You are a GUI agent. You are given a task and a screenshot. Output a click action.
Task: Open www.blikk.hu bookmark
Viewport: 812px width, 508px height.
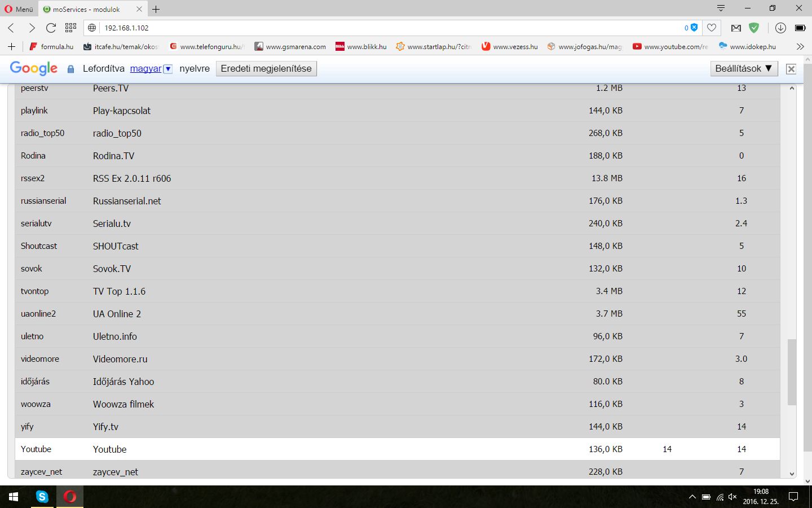click(361, 46)
